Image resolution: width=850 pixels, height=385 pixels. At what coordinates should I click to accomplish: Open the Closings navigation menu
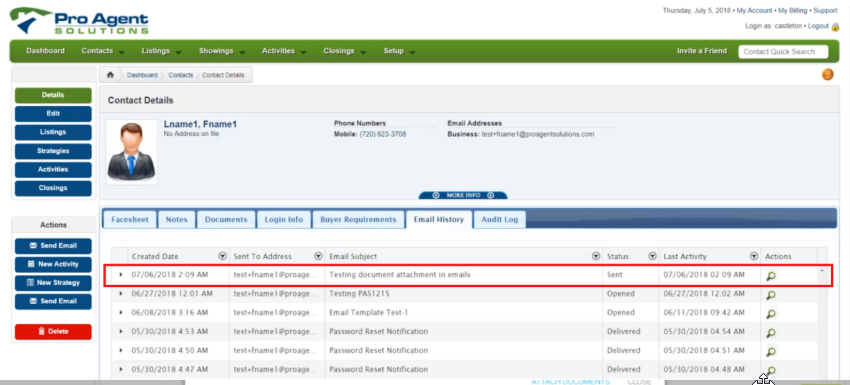tap(345, 51)
